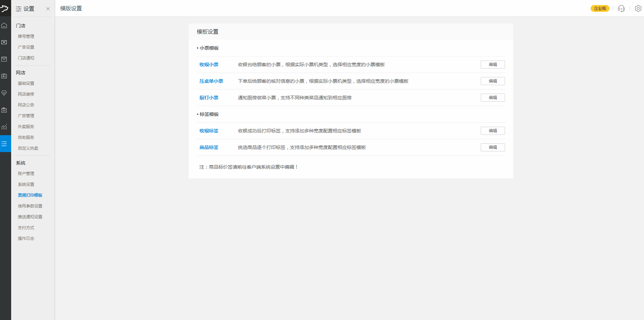Click the customer service headset icon
This screenshot has width=644, height=320.
point(621,8)
